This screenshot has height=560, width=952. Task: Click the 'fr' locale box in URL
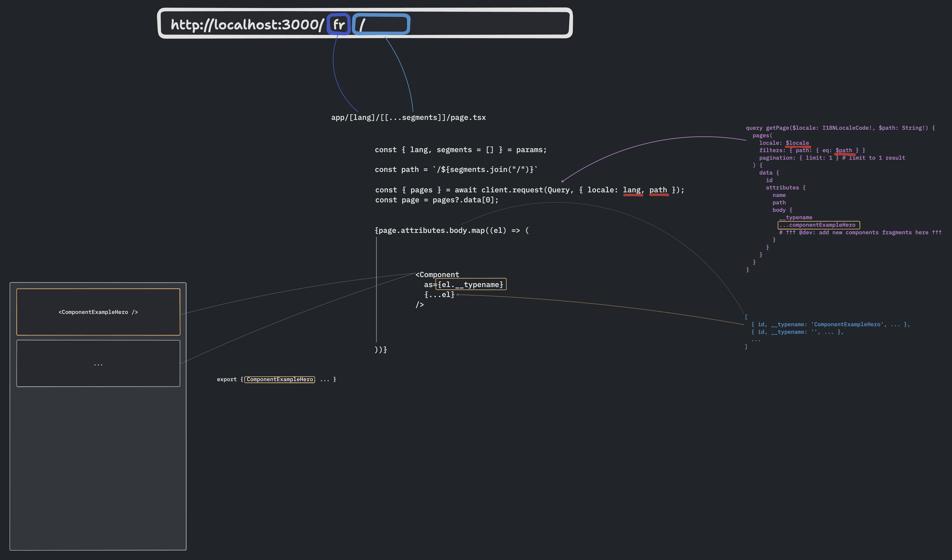point(339,24)
